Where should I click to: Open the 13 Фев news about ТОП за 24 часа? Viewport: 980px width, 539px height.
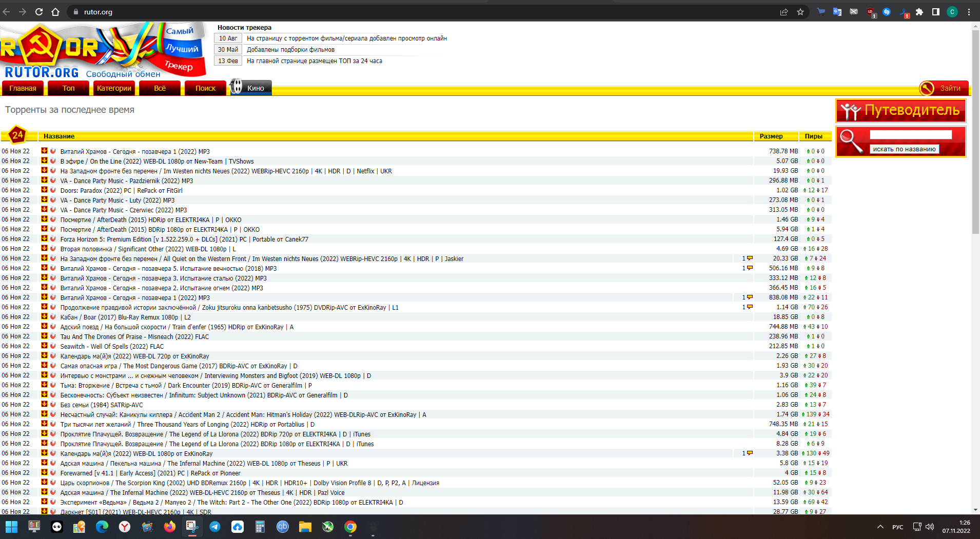pos(315,61)
